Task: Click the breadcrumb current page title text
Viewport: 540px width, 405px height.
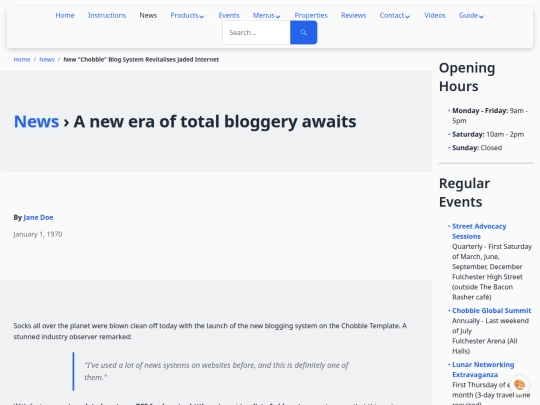Action: click(x=141, y=60)
